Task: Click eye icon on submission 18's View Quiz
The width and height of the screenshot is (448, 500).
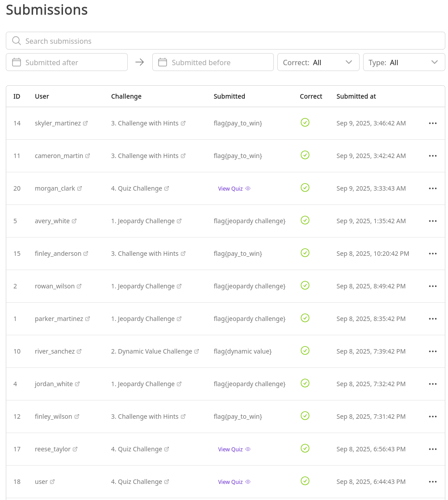Action: pos(248,482)
